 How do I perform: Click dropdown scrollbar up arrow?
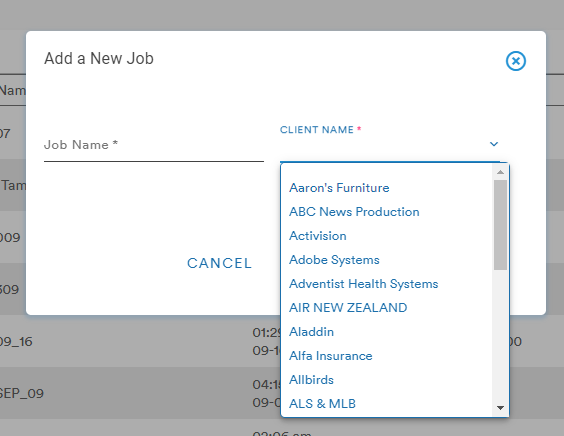(500, 172)
